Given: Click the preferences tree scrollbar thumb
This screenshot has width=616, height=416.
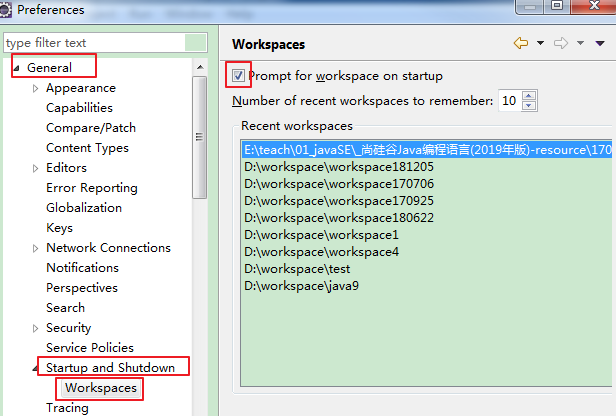Looking at the screenshot, I should pyautogui.click(x=200, y=137).
